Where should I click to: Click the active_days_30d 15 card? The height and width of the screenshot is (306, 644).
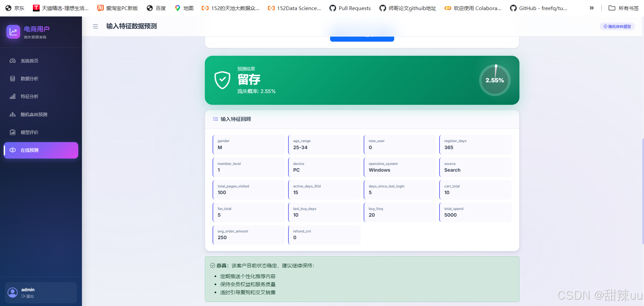point(324,190)
